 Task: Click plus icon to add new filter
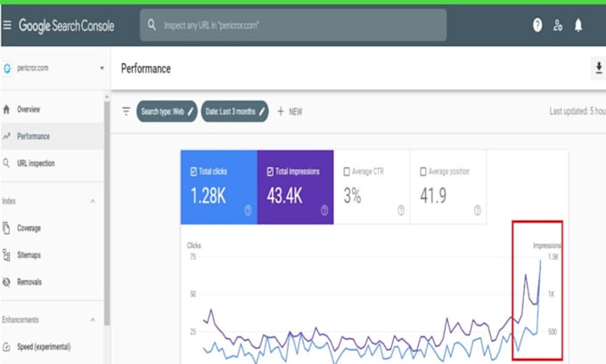(x=281, y=111)
